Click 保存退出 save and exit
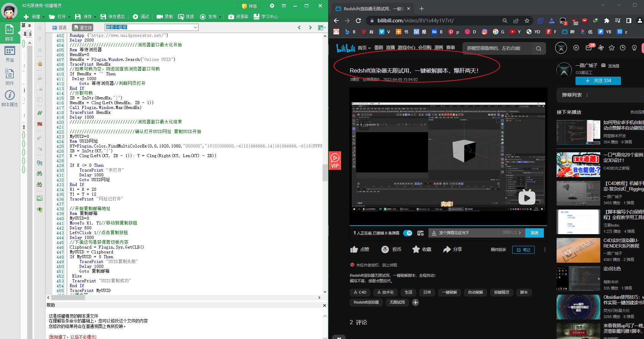This screenshot has width=644, height=339. point(113,17)
